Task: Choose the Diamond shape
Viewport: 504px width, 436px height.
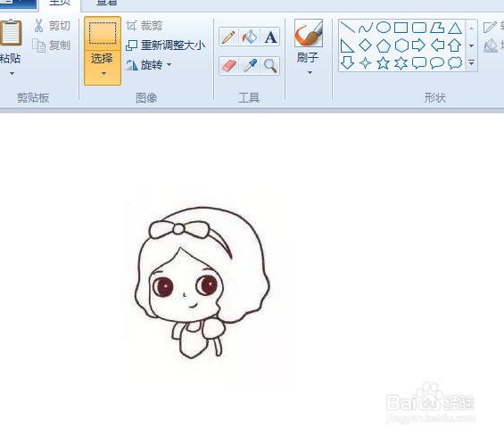Action: click(365, 45)
